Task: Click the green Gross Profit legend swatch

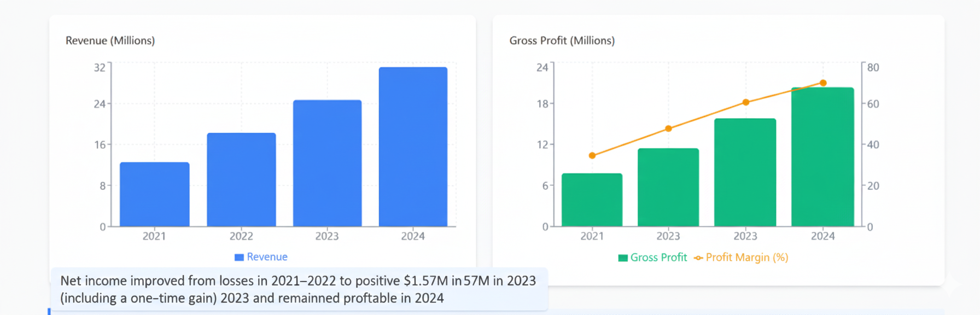Action: (x=623, y=258)
